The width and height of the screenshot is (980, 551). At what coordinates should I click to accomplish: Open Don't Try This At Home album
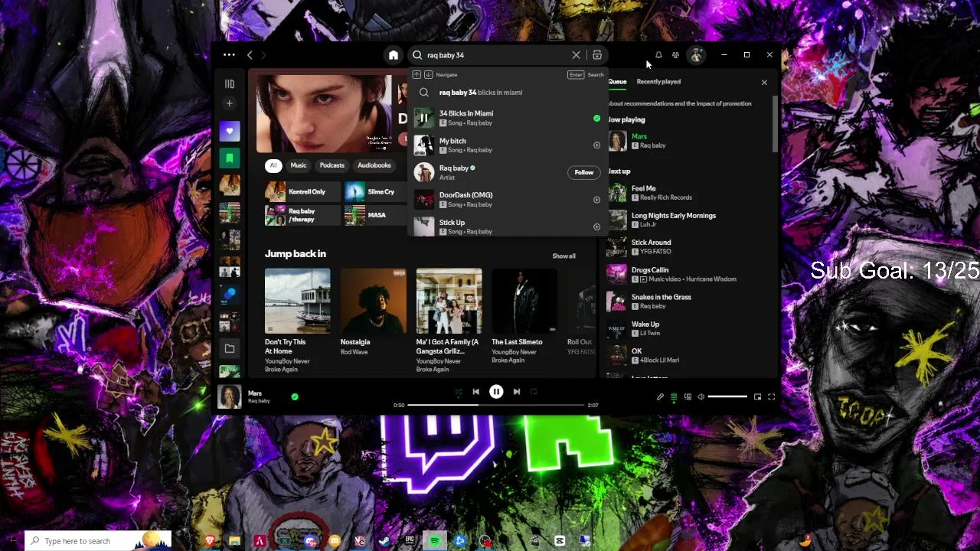pos(298,321)
